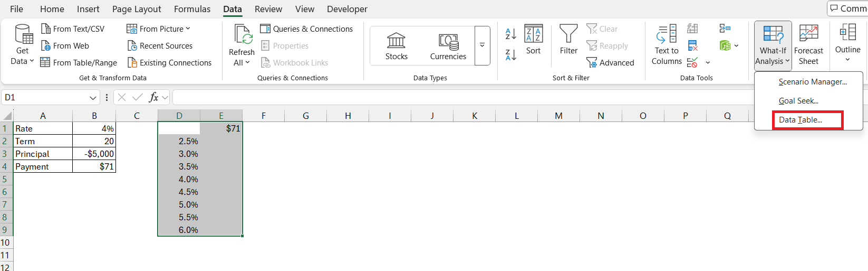The image size is (868, 271).
Task: Click From Table/Range button
Action: coord(79,63)
